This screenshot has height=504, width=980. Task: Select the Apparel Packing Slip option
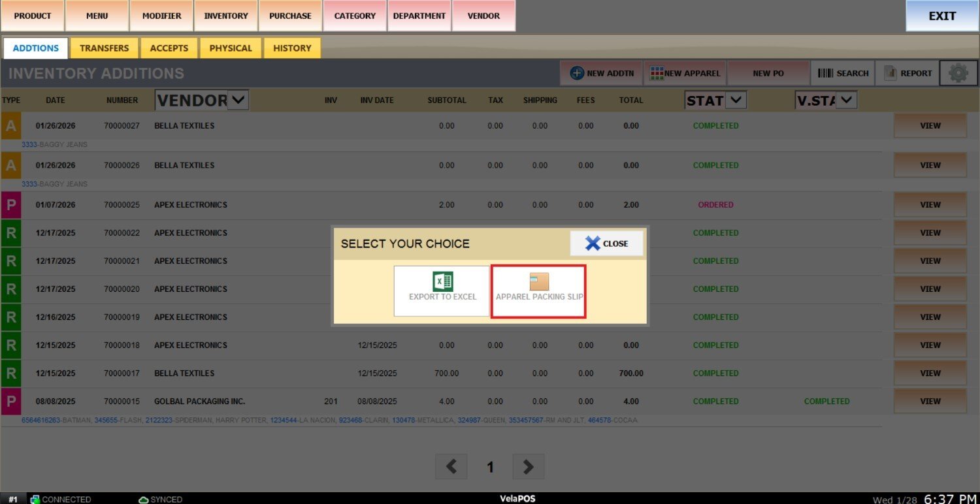tap(538, 291)
